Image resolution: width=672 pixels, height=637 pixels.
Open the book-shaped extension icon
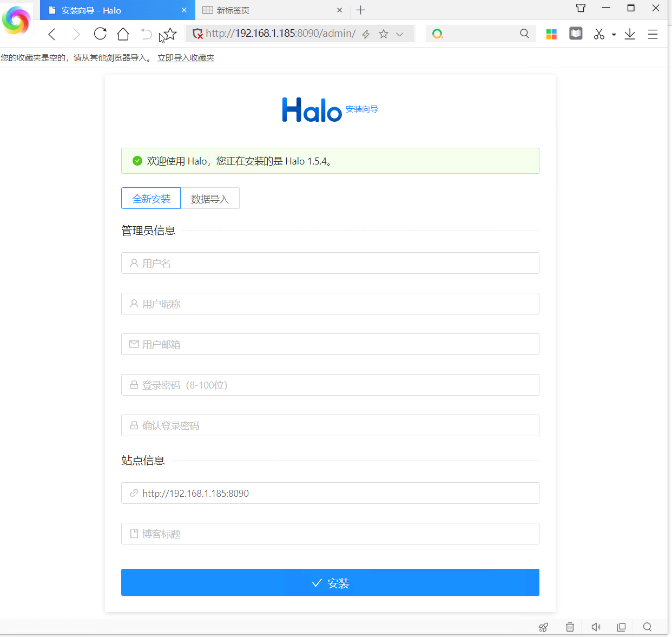[576, 34]
